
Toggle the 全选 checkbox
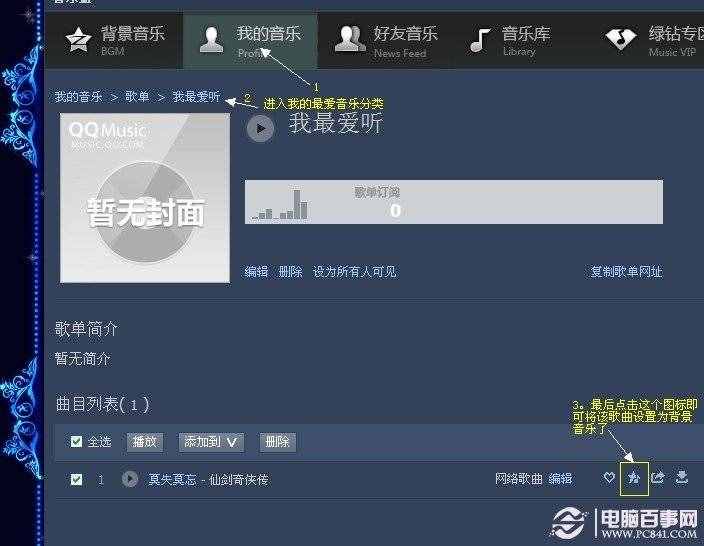pos(76,442)
